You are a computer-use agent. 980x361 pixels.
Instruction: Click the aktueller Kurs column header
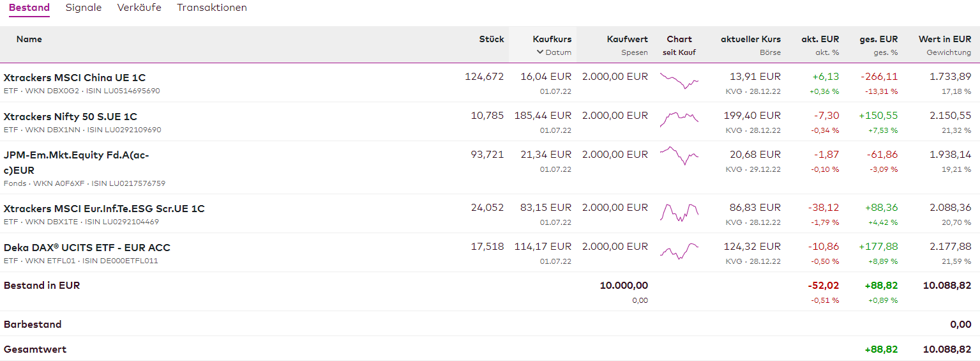(751, 39)
